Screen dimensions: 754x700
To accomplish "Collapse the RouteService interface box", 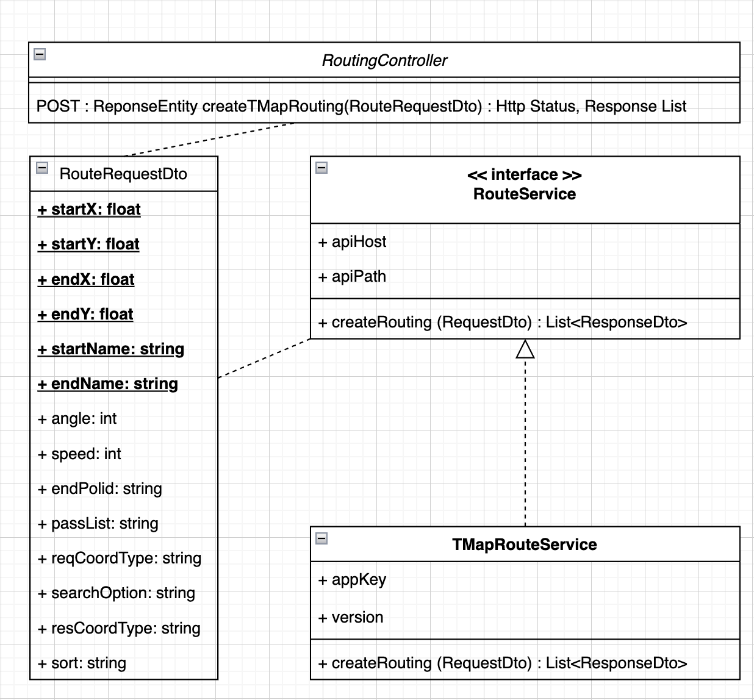I will click(321, 168).
